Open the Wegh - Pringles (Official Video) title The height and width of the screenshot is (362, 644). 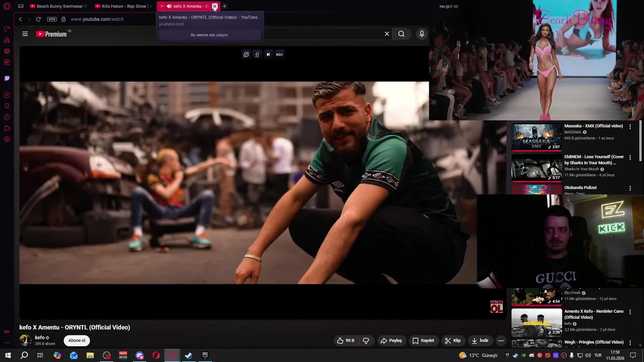click(594, 342)
